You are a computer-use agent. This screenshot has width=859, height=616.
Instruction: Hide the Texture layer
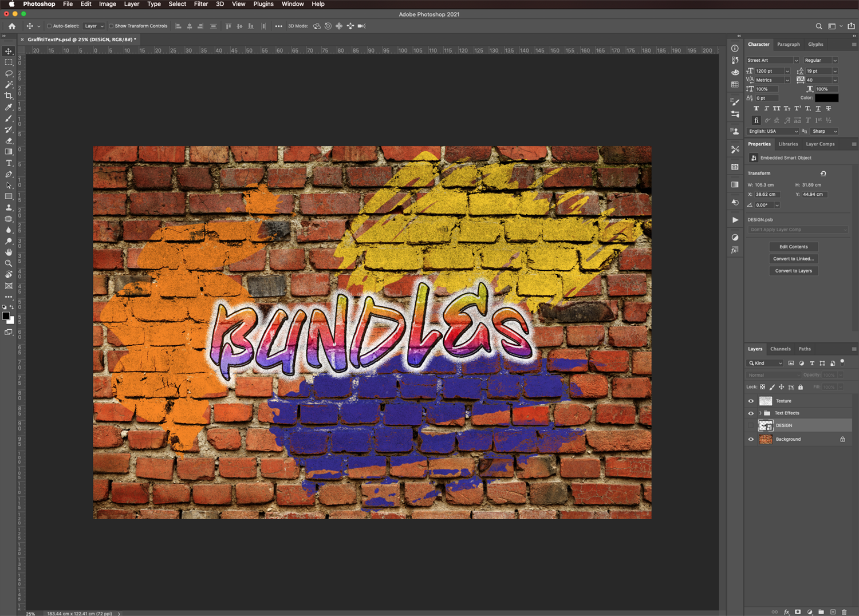click(x=751, y=401)
